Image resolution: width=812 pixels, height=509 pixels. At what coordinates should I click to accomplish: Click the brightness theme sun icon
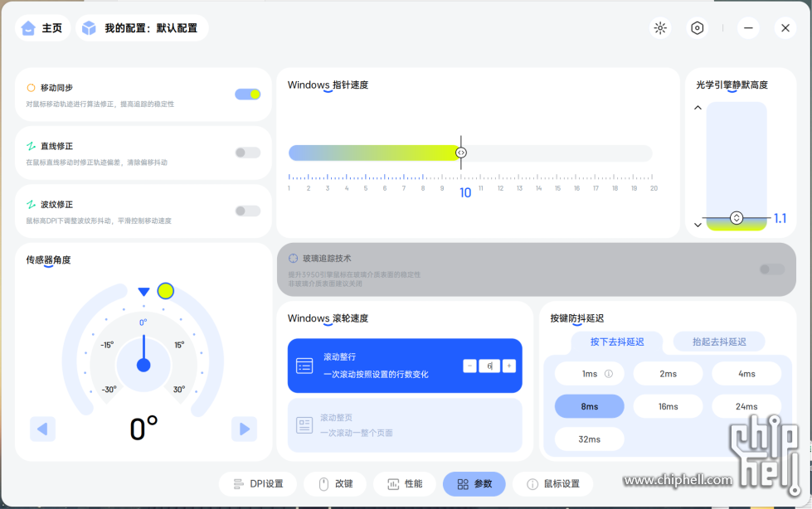[660, 28]
